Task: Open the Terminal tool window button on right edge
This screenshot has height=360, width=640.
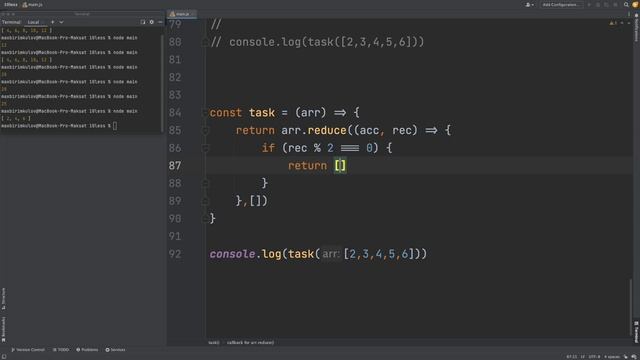Action: tap(636, 332)
